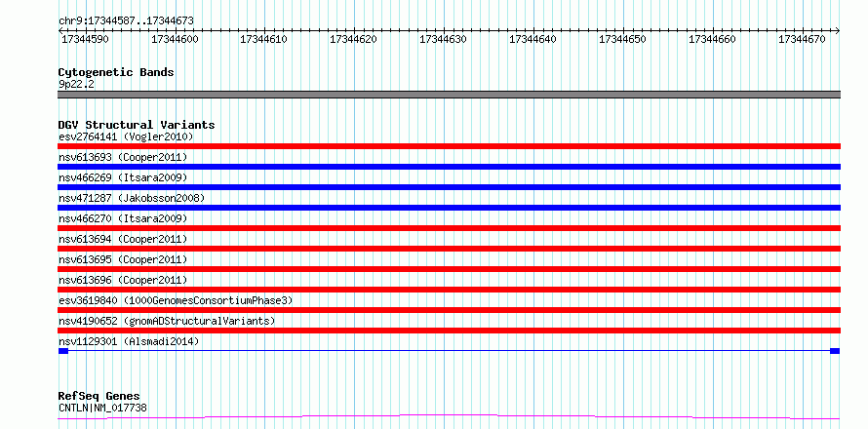Click the nsv1129301 (Alsmadi2014) thin blue line
The width and height of the screenshot is (868, 429).
[x=449, y=351]
